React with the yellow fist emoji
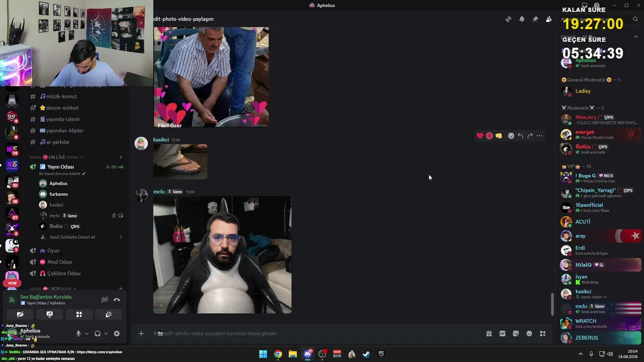 499,136
